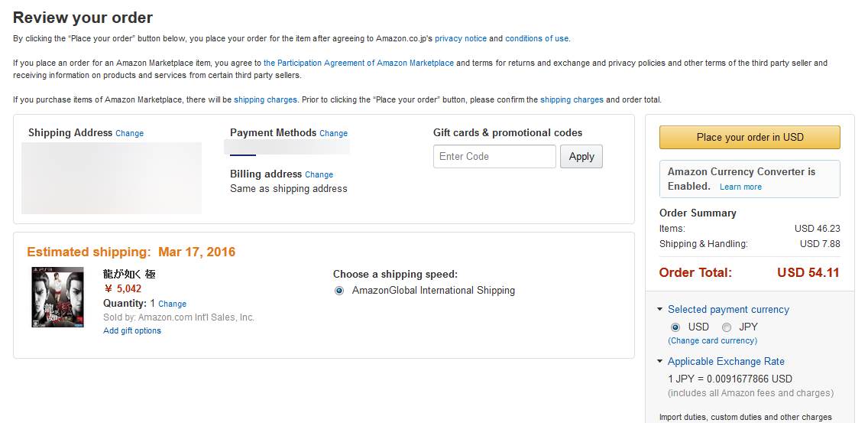Open the privacy notice link
Screen dimensions: 868x423
[460, 38]
